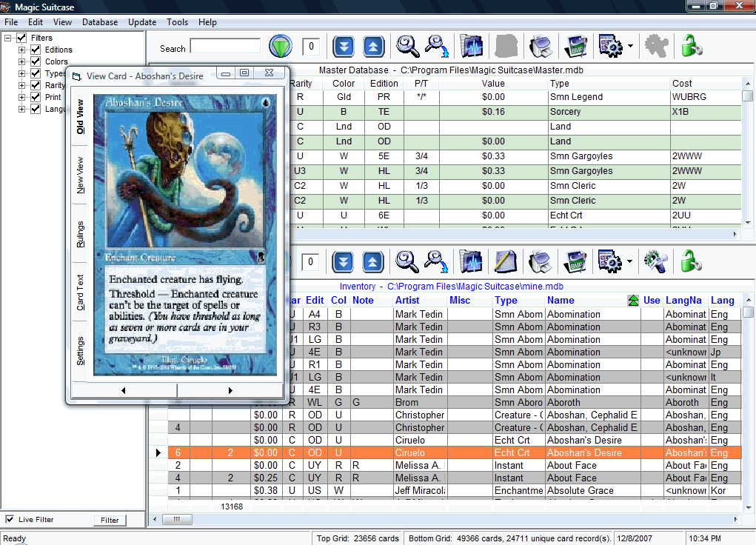756x545 pixels.
Task: Open gear dropdown arrow in Master Database toolbar
Action: [x=630, y=47]
